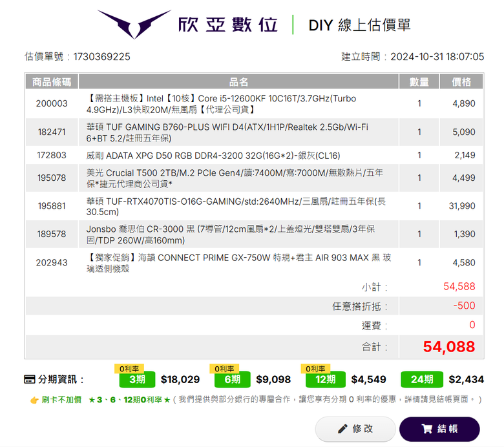Click the $9,098 installment amount
Viewport: 504px width, 447px height.
tap(273, 380)
